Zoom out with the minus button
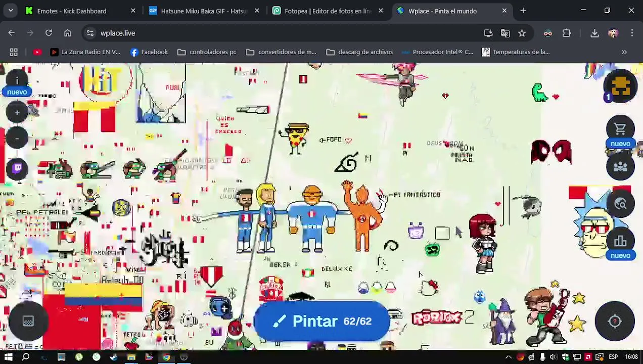Screen dimensions: 643x364 (17, 138)
